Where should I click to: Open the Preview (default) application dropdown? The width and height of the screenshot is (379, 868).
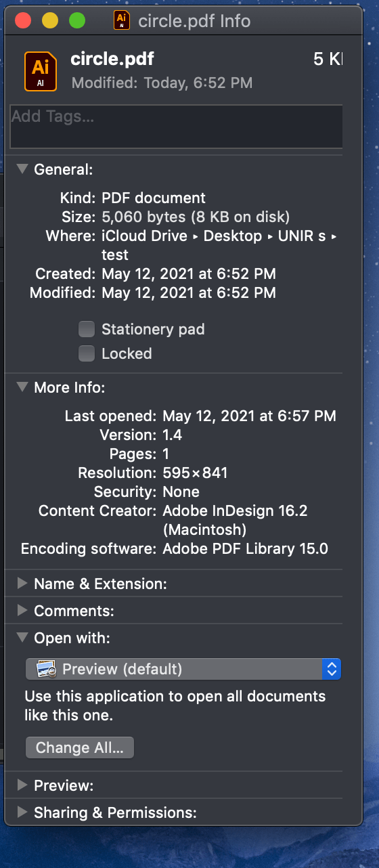183,670
